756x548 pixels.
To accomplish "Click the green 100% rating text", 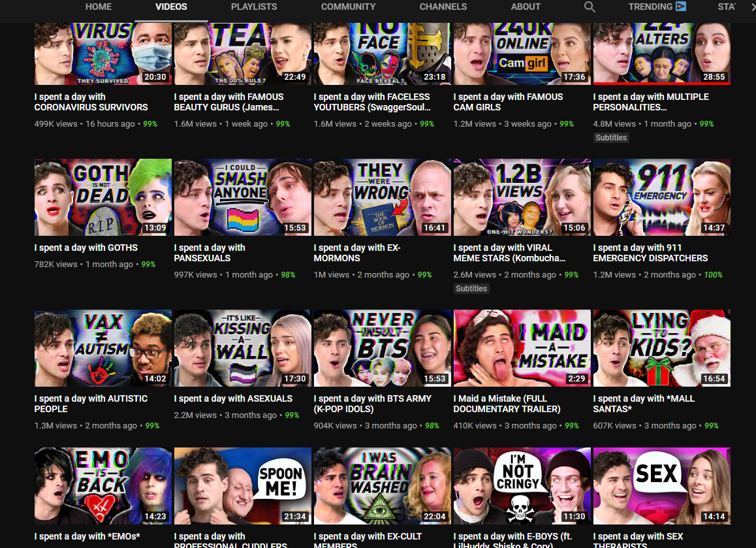I will 713,275.
